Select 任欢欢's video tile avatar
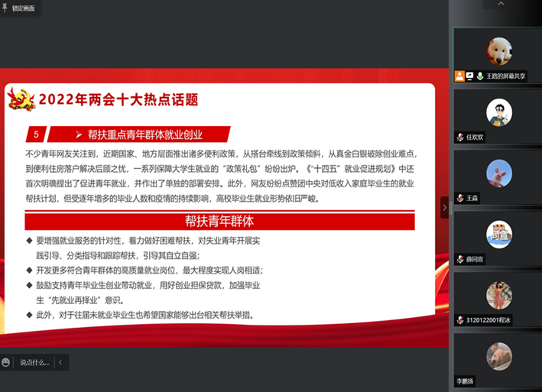 (x=498, y=112)
